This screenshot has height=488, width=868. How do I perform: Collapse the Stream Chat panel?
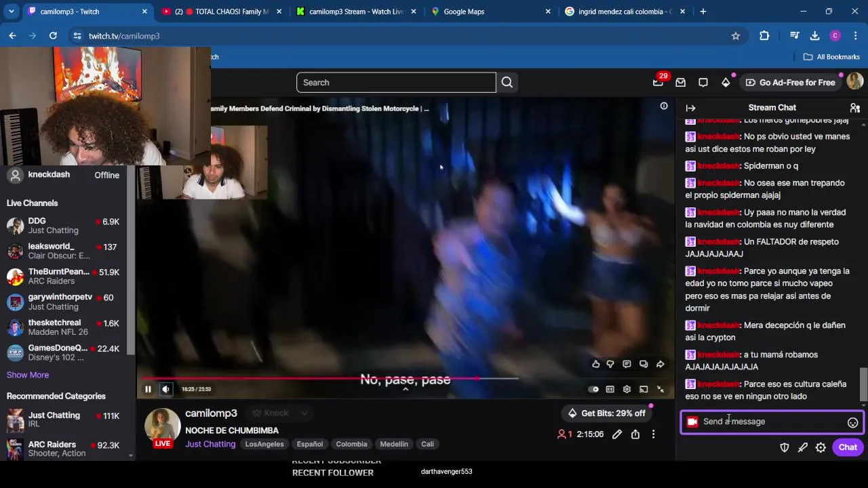(690, 108)
